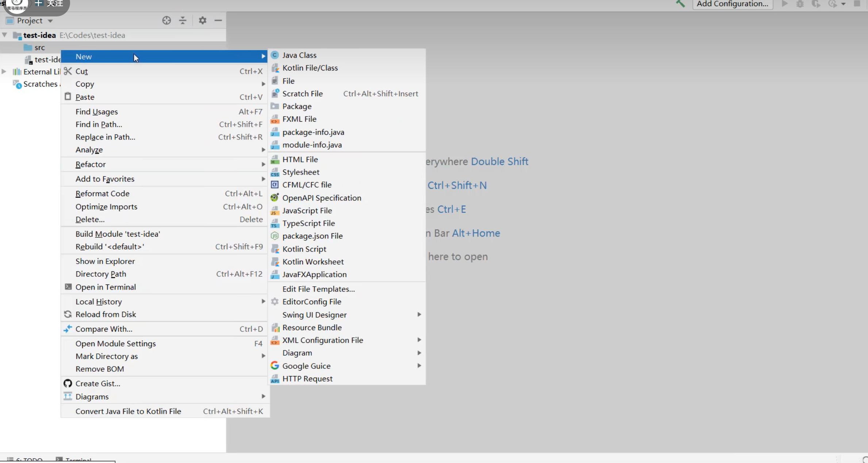Image resolution: width=868 pixels, height=463 pixels.
Task: Click the Java Class icon in New submenu
Action: (x=275, y=55)
